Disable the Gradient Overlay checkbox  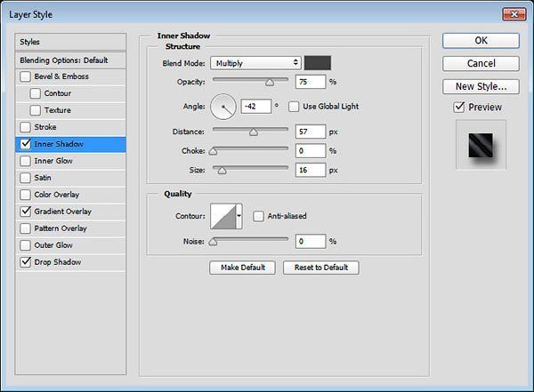(25, 212)
